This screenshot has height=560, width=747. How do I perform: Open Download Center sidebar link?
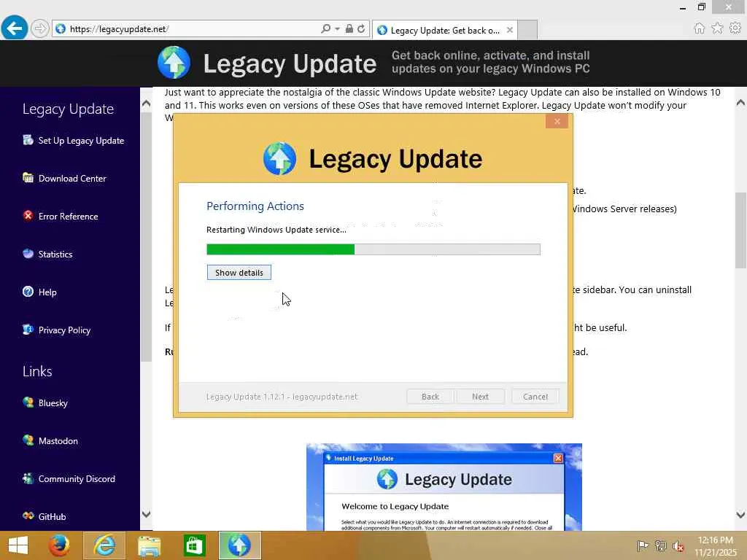tap(72, 179)
